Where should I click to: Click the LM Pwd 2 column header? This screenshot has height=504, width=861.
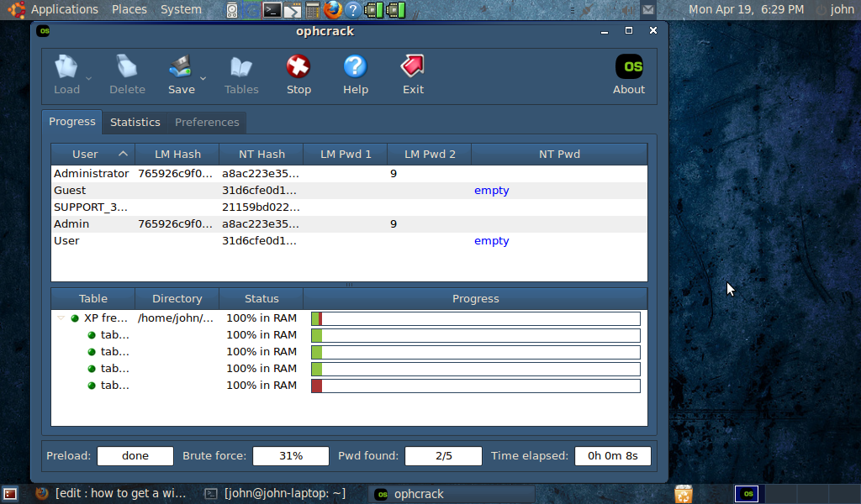click(x=430, y=154)
